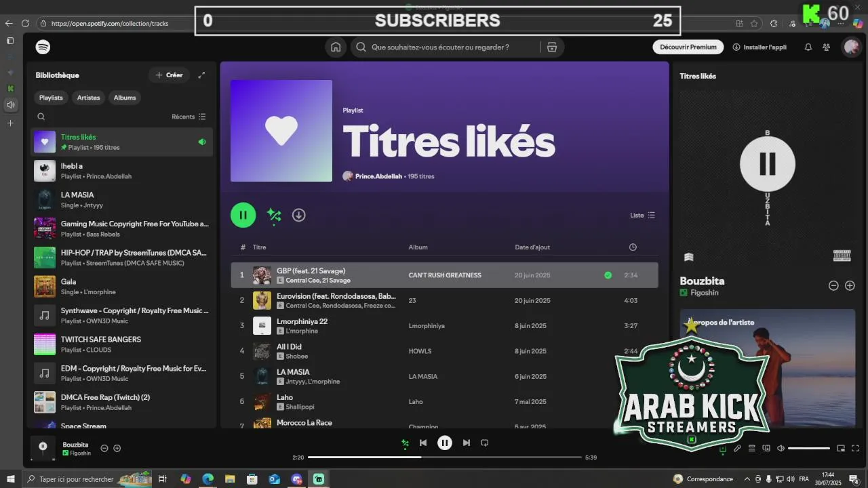Open the friends activity icon
868x488 pixels.
[826, 47]
